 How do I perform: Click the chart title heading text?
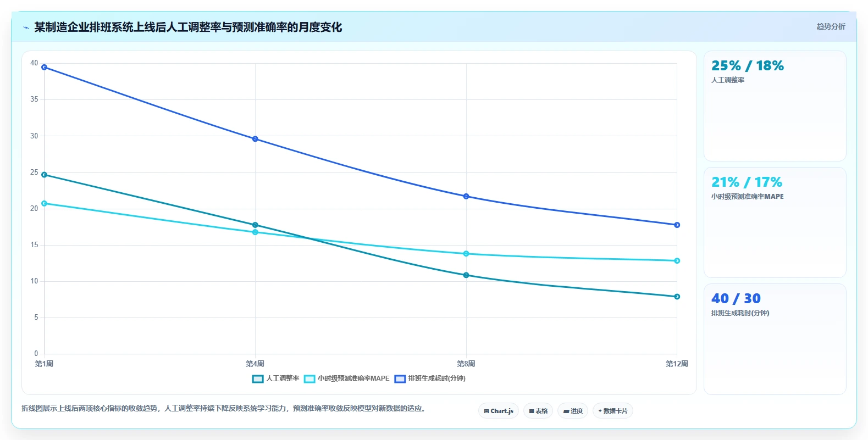[188, 27]
